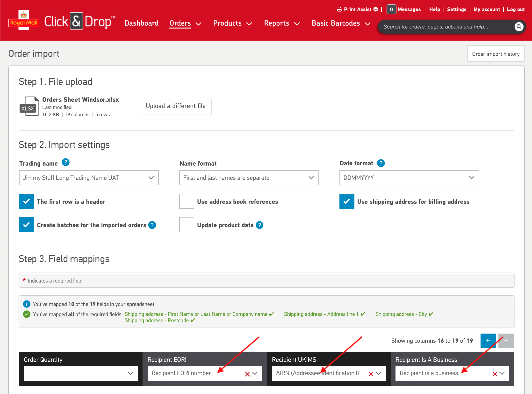Image resolution: width=532 pixels, height=394 pixels.
Task: Click Upload a different file button
Action: [176, 106]
